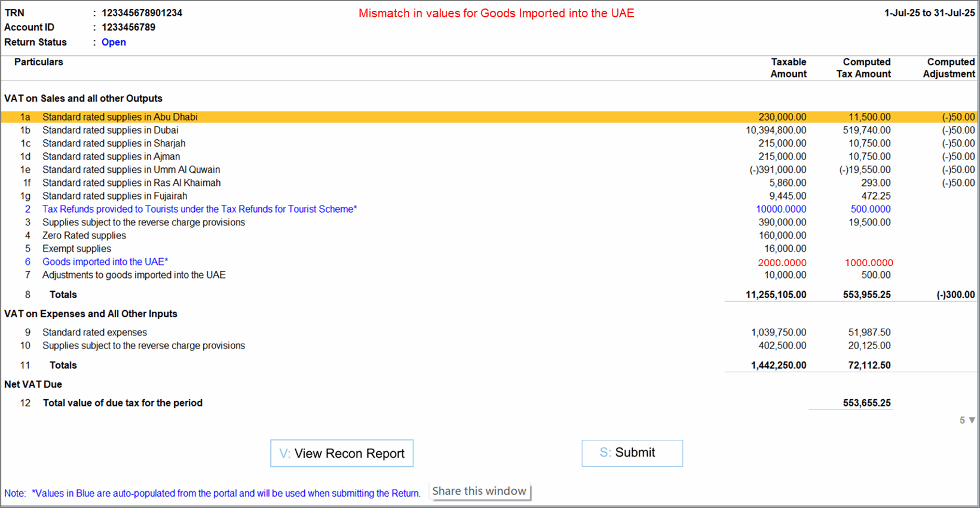Open the Tax Refunds for Tourist Scheme line
Screen dimensions: 980x508
tap(199, 209)
